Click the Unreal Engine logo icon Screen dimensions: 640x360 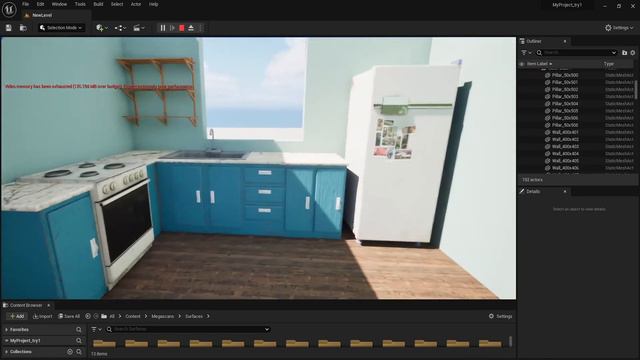[x=9, y=9]
